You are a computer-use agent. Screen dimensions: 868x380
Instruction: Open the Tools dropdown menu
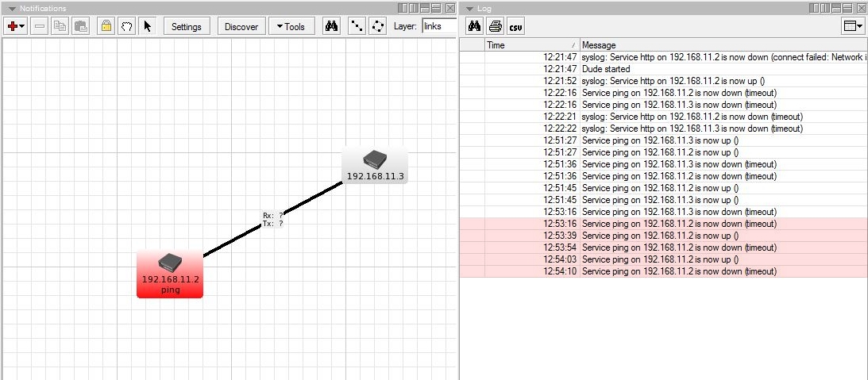291,26
